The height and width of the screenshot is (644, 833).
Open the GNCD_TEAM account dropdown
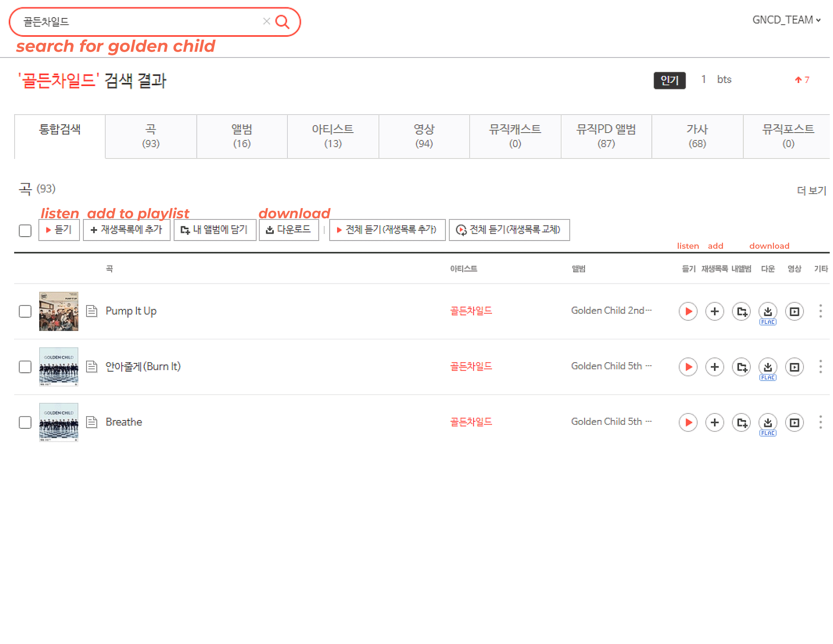pyautogui.click(x=786, y=20)
